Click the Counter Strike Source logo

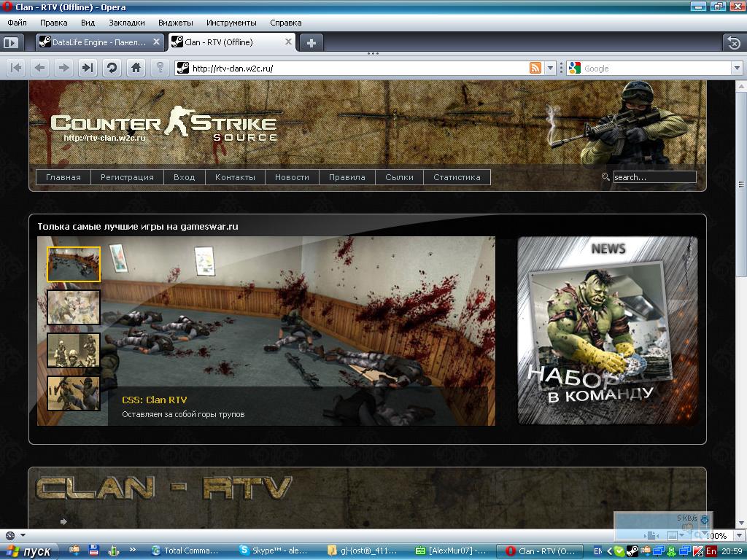(163, 124)
